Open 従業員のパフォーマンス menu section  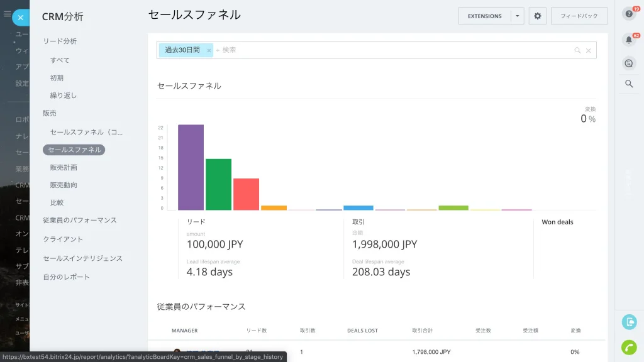point(80,221)
